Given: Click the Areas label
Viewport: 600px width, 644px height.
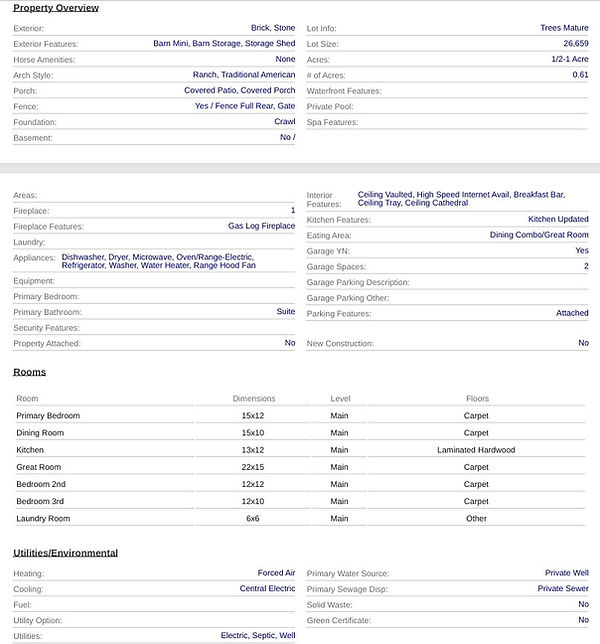Looking at the screenshot, I should pos(25,195).
